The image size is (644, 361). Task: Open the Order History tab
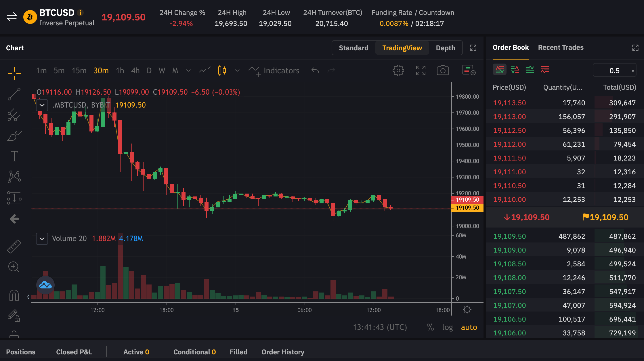coord(283,352)
